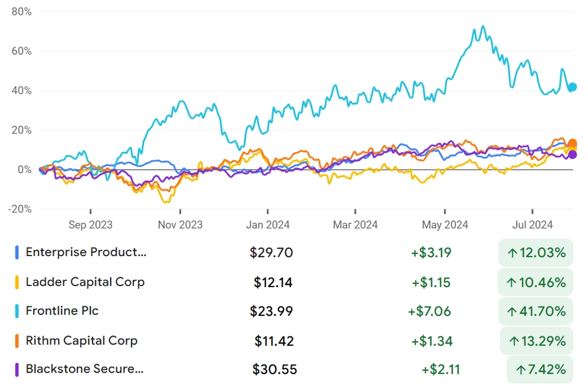Select the cyan endpoint dot on the chart
588x387 pixels.
click(x=572, y=87)
